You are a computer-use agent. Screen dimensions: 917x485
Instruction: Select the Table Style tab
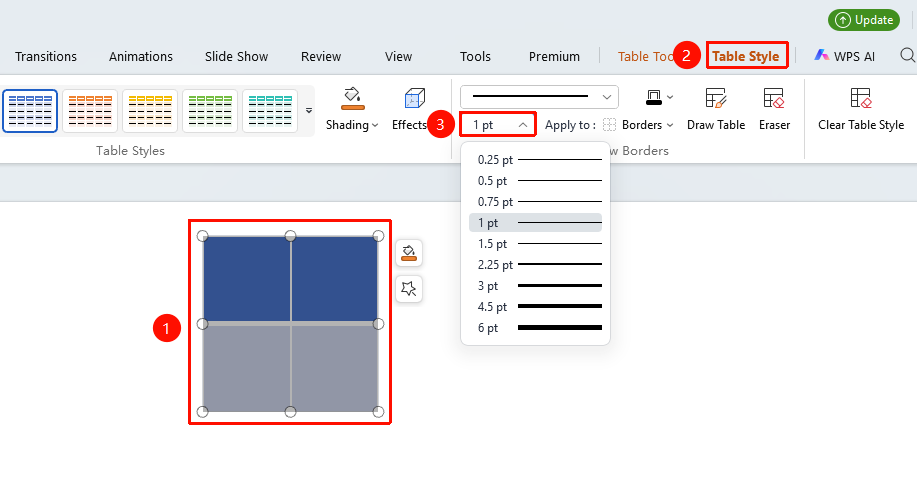[746, 56]
